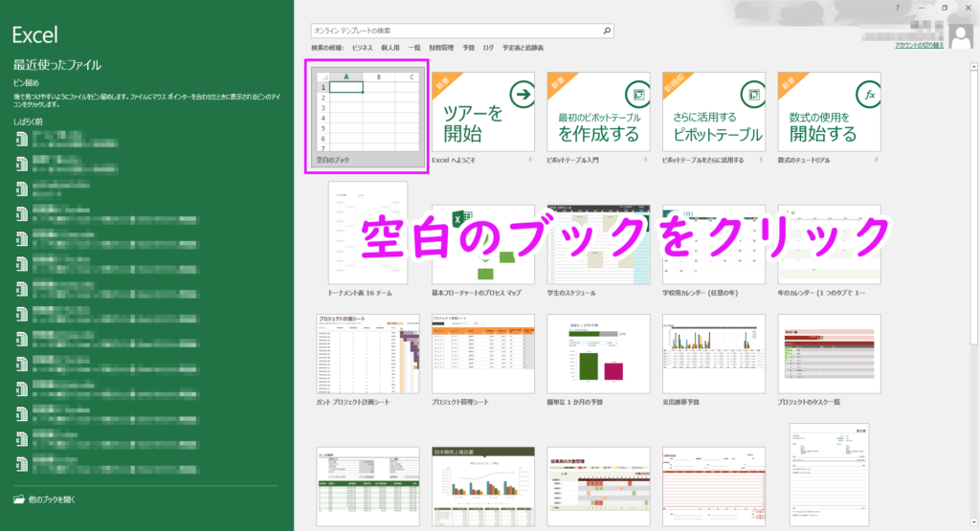Pin the ピボットテーブル入門 template
980x531 pixels.
[645, 160]
